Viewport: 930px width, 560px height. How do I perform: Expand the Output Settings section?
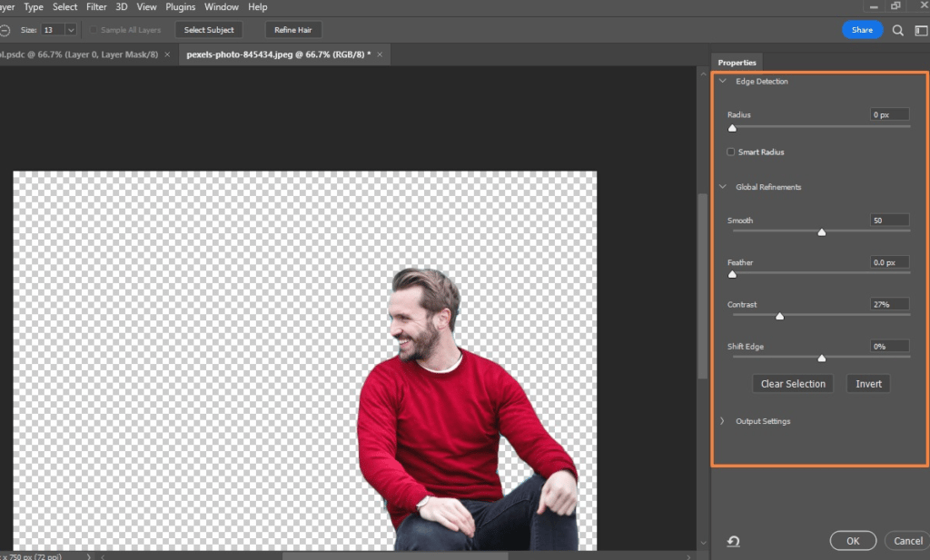click(723, 421)
